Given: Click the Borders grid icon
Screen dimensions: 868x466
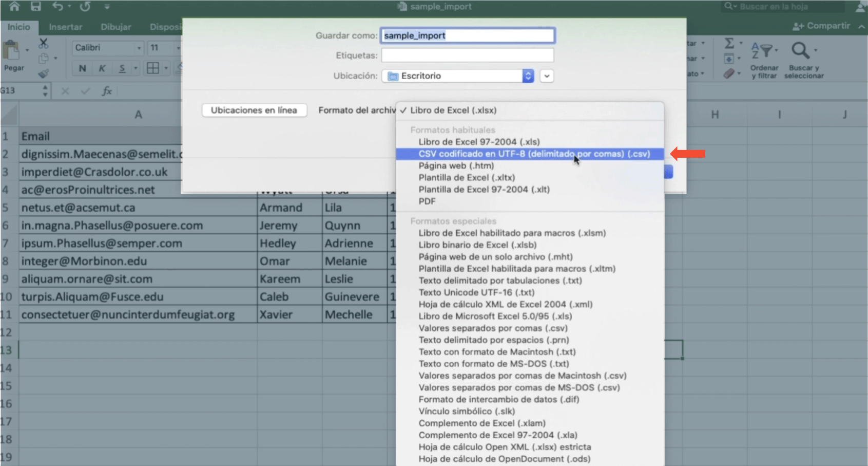Looking at the screenshot, I should (x=153, y=68).
